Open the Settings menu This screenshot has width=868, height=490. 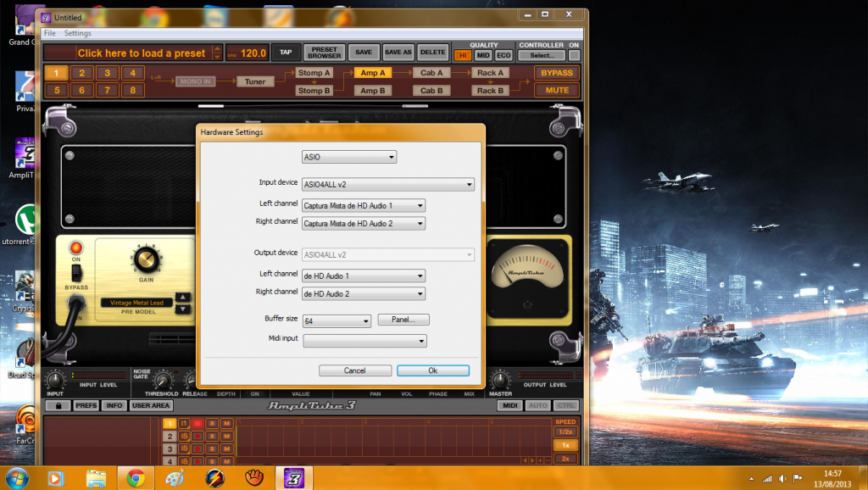(x=77, y=33)
